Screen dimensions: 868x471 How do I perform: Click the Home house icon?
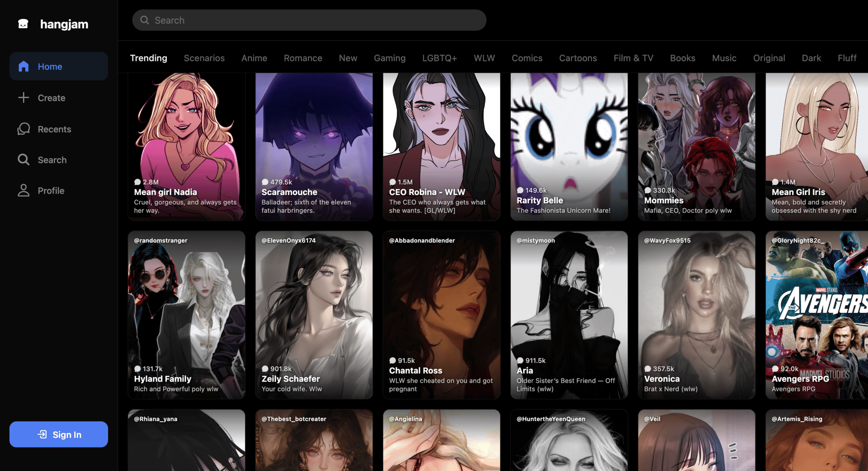(24, 67)
